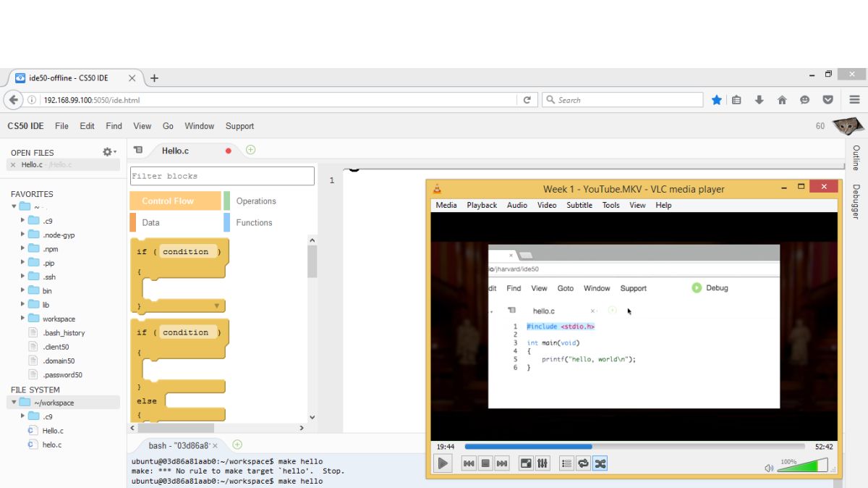868x488 pixels.
Task: Open VLC extended settings equalizer icon
Action: 542,463
